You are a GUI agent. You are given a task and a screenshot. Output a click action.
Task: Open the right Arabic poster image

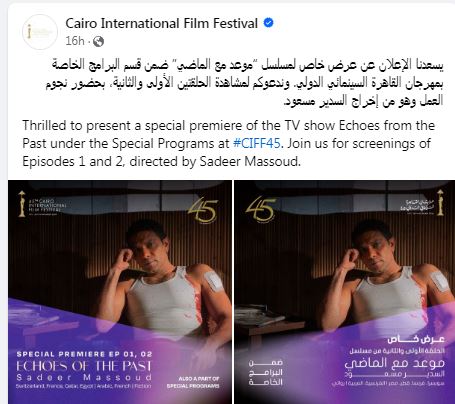point(345,292)
